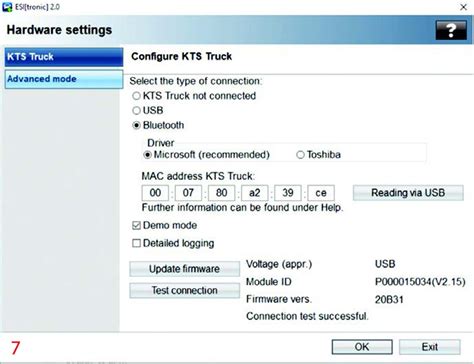Click MAC address field containing a2
The width and height of the screenshot is (474, 364).
pos(254,193)
